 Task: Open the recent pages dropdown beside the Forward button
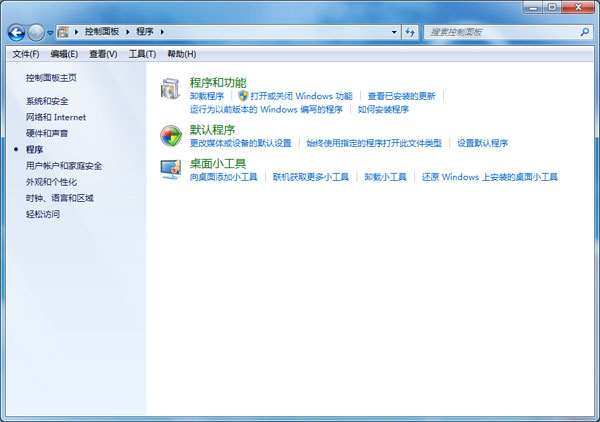tap(50, 33)
